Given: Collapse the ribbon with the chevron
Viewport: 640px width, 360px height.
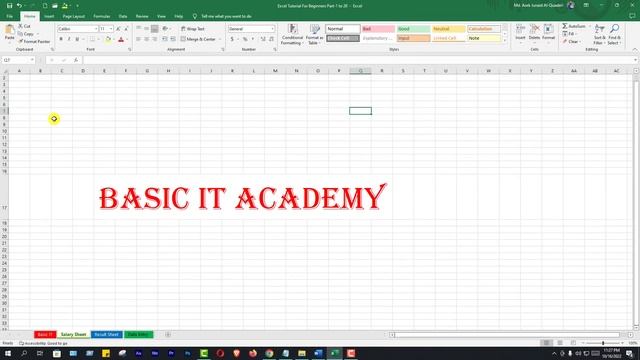Looking at the screenshot, I should 635,49.
